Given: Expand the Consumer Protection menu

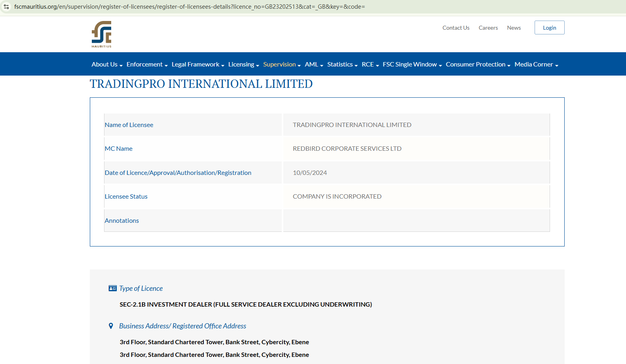Looking at the screenshot, I should [x=478, y=64].
